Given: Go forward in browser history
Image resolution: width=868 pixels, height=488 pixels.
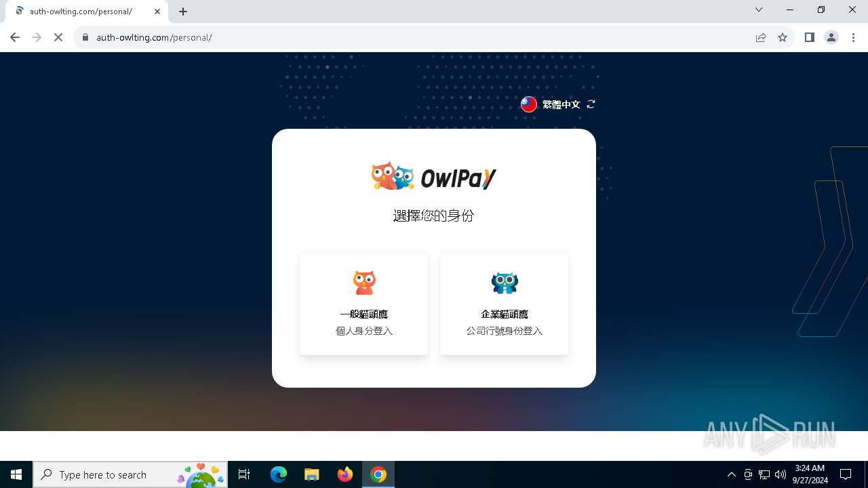Looking at the screenshot, I should point(37,37).
